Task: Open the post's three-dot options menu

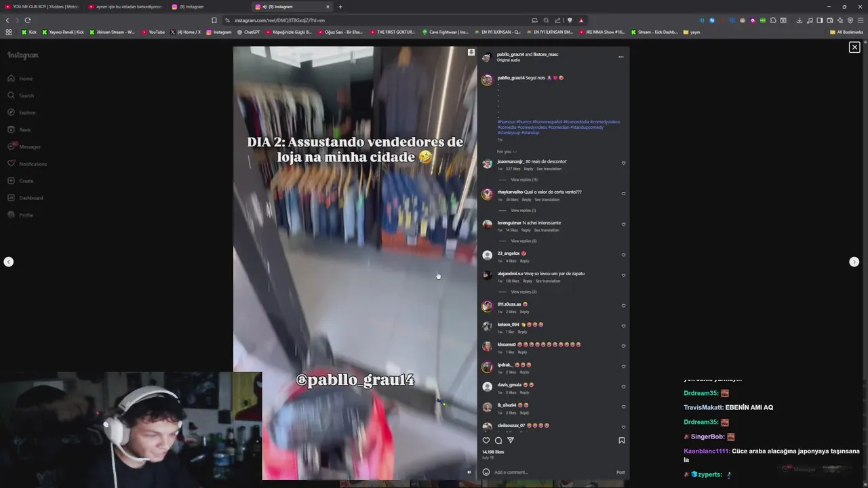Action: coord(620,57)
